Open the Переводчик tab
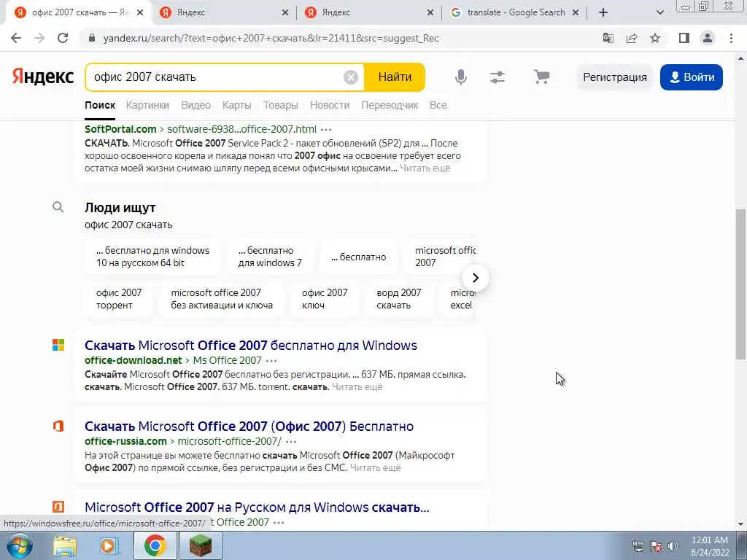 pyautogui.click(x=390, y=105)
